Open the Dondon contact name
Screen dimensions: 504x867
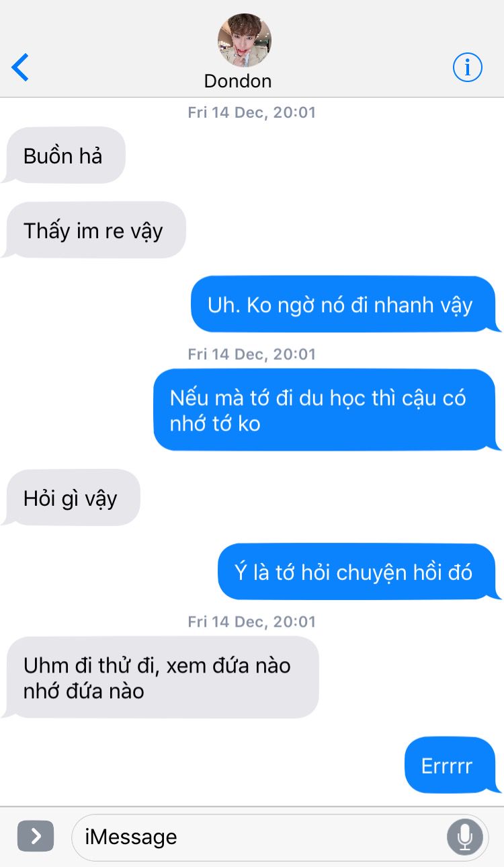point(238,81)
